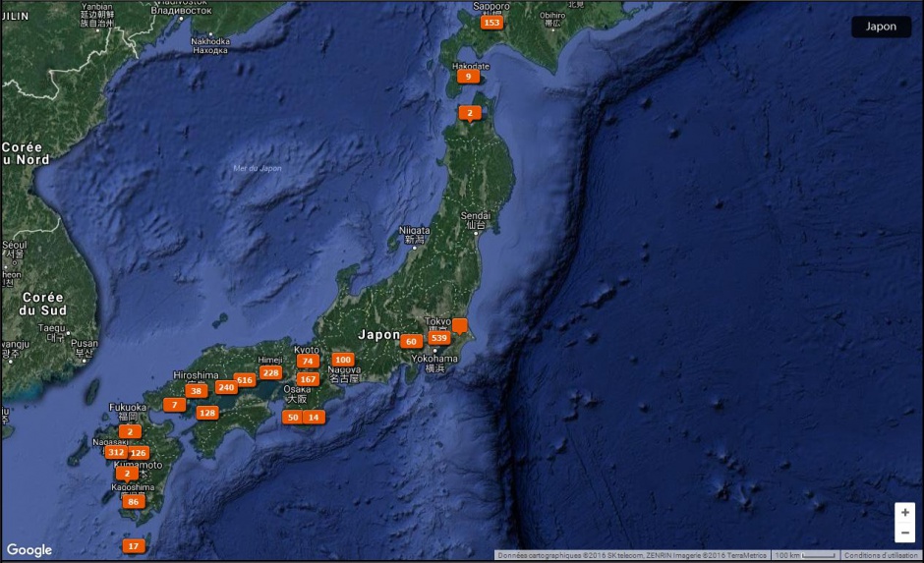This screenshot has height=563, width=924.
Task: Select the 14 cluster marker
Action: tap(314, 417)
